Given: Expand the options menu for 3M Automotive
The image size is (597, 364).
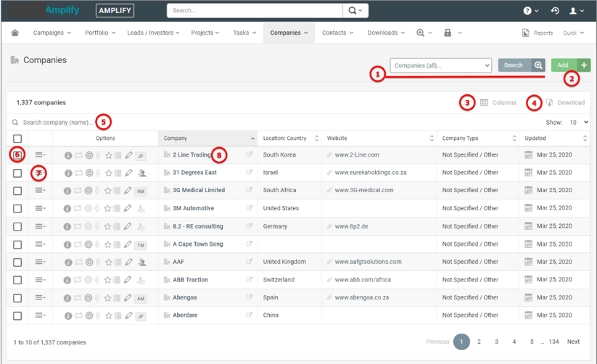Looking at the screenshot, I should point(40,208).
